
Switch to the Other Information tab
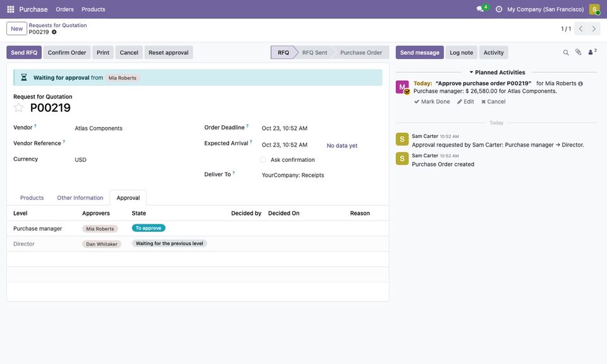click(x=80, y=198)
